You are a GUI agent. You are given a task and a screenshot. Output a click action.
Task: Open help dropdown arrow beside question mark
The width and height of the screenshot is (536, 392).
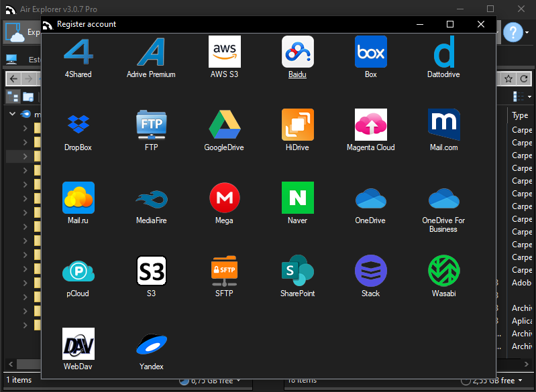[527, 33]
